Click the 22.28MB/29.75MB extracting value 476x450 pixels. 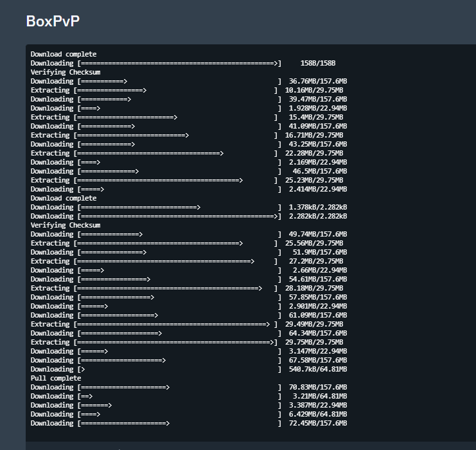coord(314,153)
